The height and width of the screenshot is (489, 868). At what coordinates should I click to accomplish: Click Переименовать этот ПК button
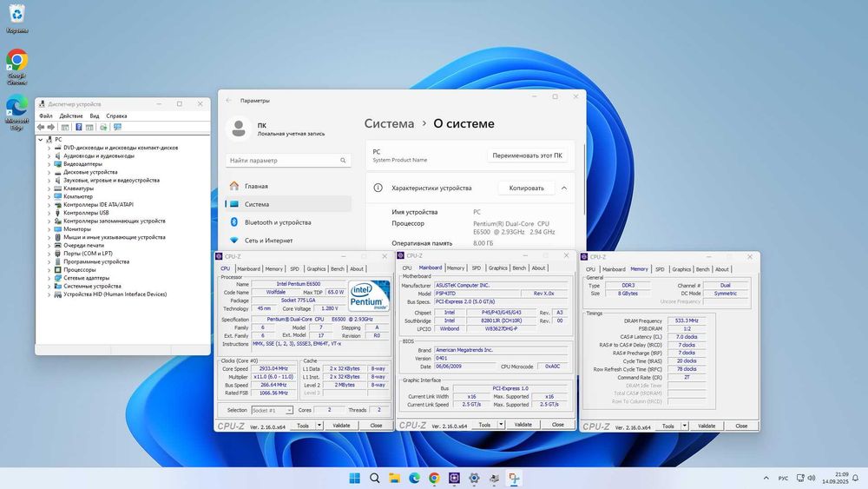pos(527,155)
